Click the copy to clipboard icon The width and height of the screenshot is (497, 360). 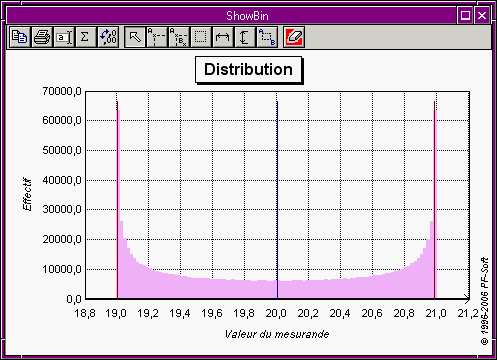point(20,37)
